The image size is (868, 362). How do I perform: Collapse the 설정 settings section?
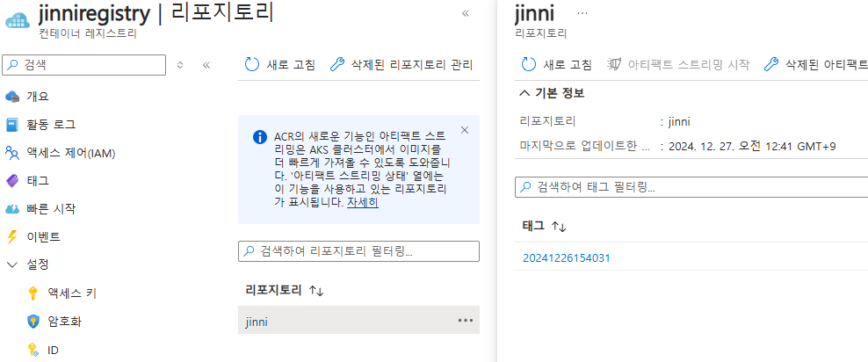pos(12,264)
